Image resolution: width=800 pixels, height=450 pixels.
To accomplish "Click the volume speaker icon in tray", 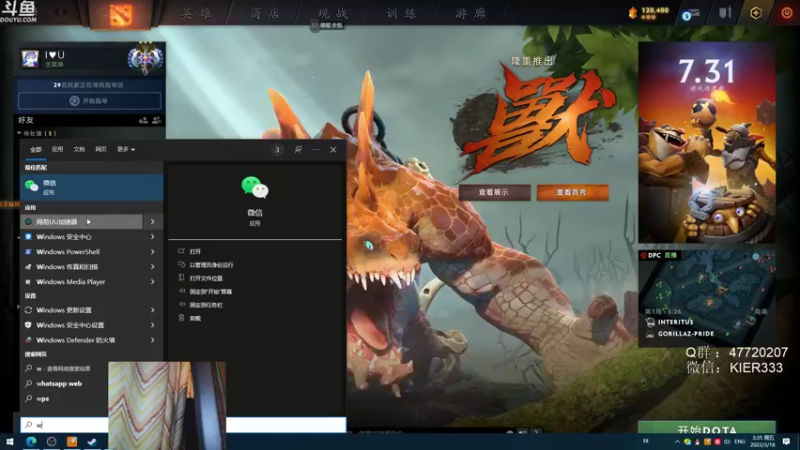I will 727,441.
